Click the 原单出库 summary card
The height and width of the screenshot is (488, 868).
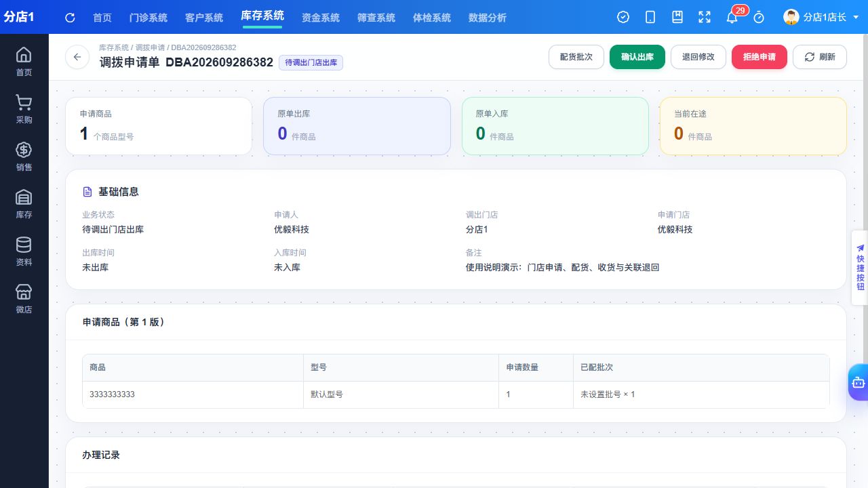(x=357, y=126)
